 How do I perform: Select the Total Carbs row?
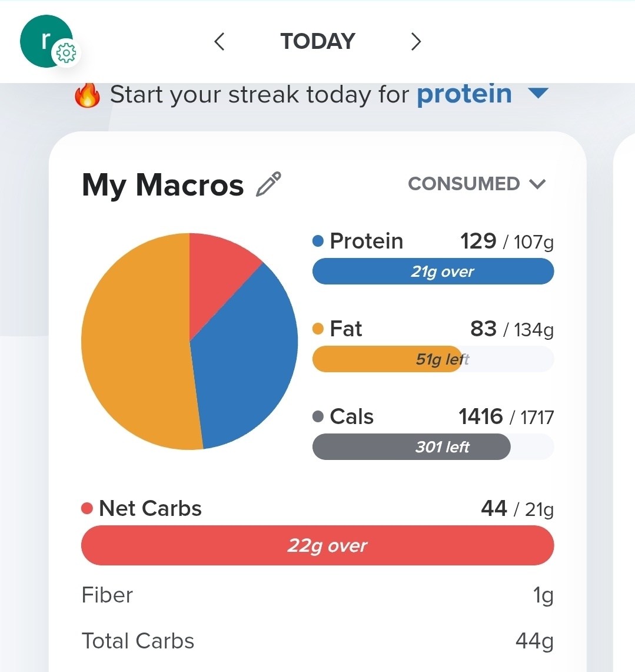(x=318, y=641)
